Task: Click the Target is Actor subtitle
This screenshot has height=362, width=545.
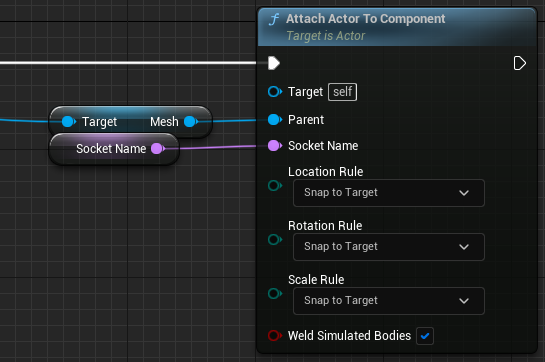Action: [x=326, y=36]
